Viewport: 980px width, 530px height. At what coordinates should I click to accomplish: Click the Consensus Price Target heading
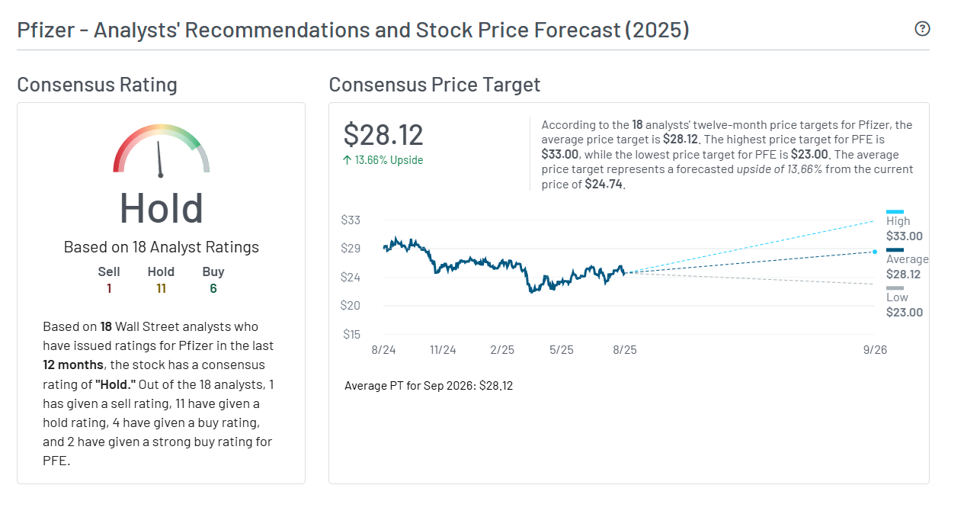click(434, 85)
